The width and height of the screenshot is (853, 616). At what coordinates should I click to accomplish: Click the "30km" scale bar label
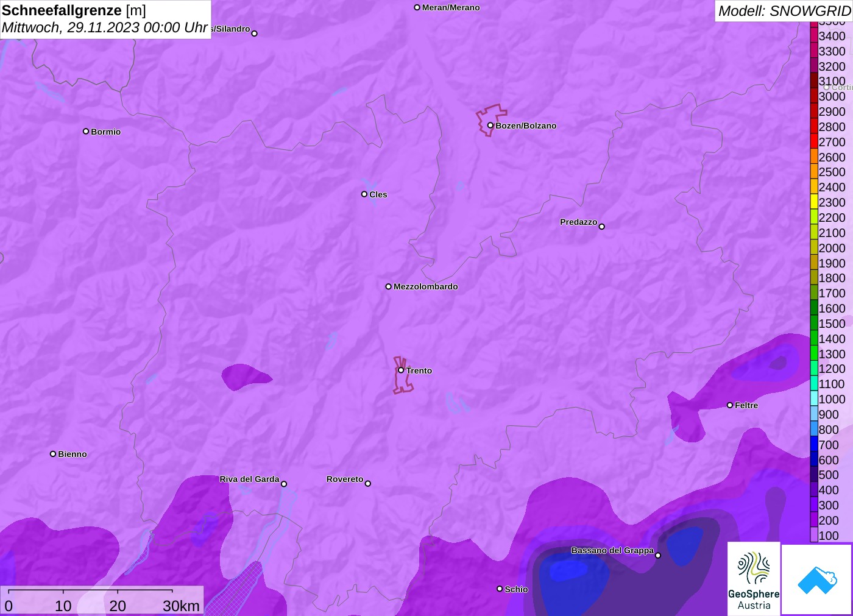pos(181,606)
